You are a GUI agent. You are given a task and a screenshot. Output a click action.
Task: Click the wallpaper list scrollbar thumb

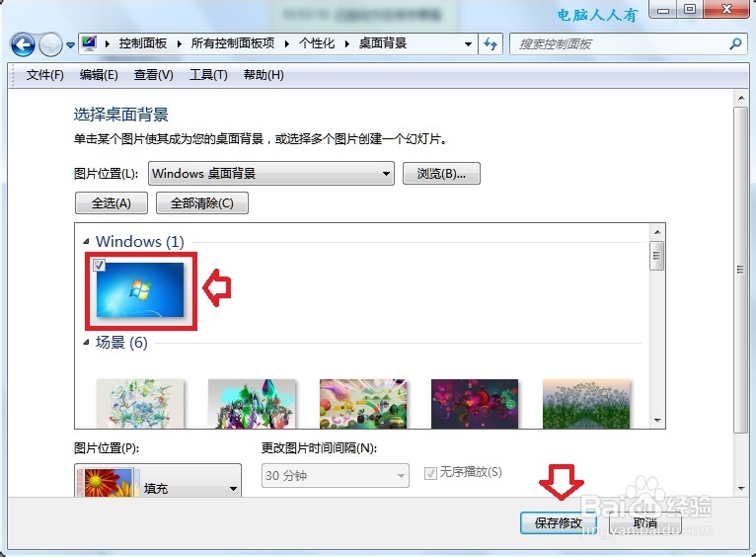656,256
